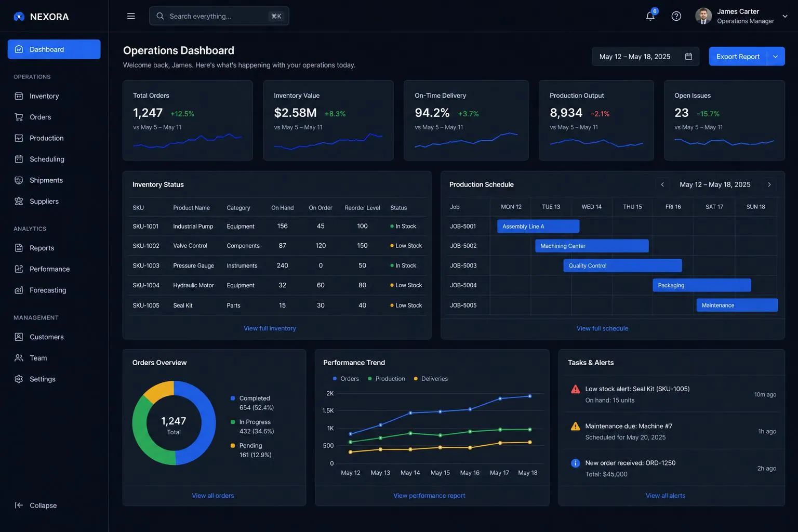Toggle the Production series in legend
The height and width of the screenshot is (532, 798).
(x=387, y=379)
